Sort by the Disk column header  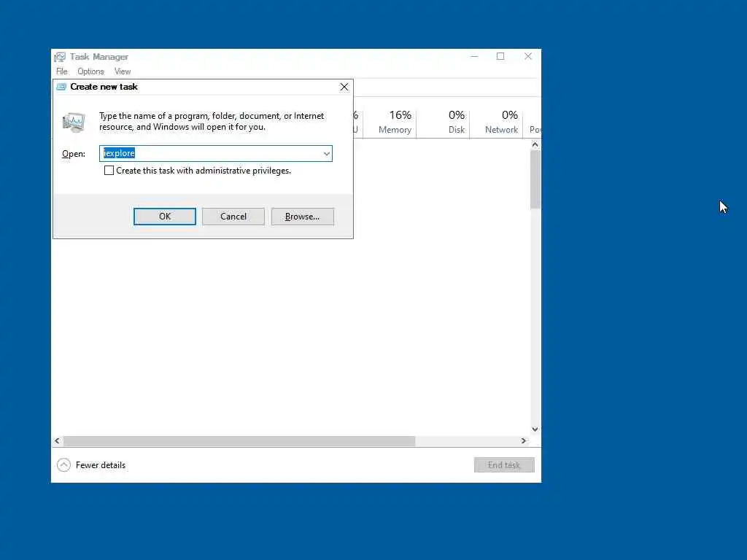[444, 122]
